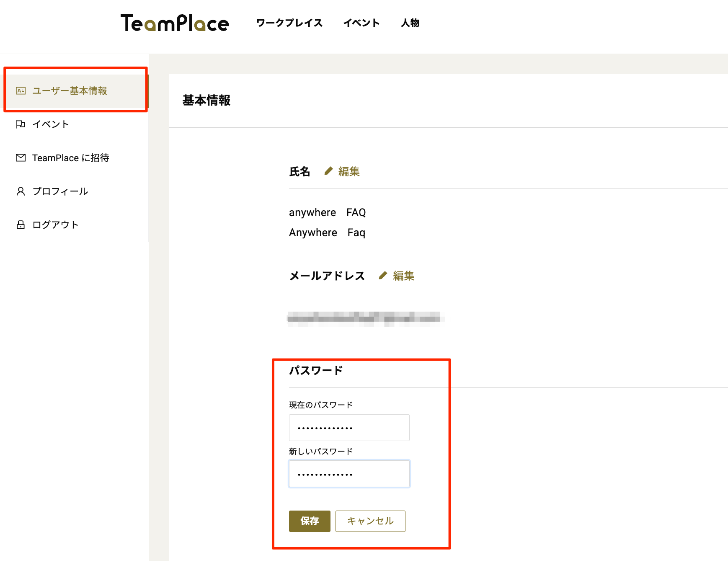This screenshot has width=728, height=578.
Task: Click the lock icon beside ログアウト
Action: pos(21,225)
